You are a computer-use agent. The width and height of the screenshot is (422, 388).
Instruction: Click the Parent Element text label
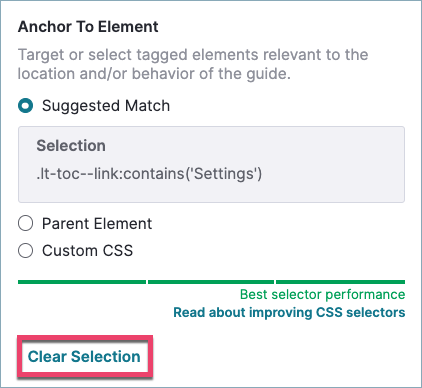(97, 223)
